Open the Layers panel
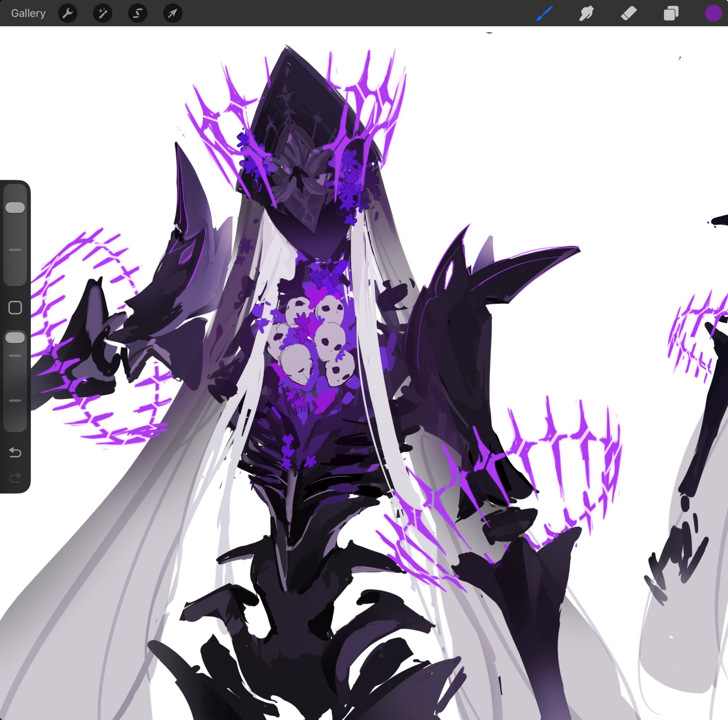Viewport: 728px width, 720px height. point(671,13)
